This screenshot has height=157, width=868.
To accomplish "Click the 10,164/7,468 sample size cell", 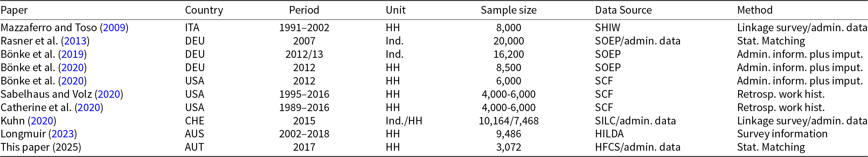I will (x=508, y=121).
